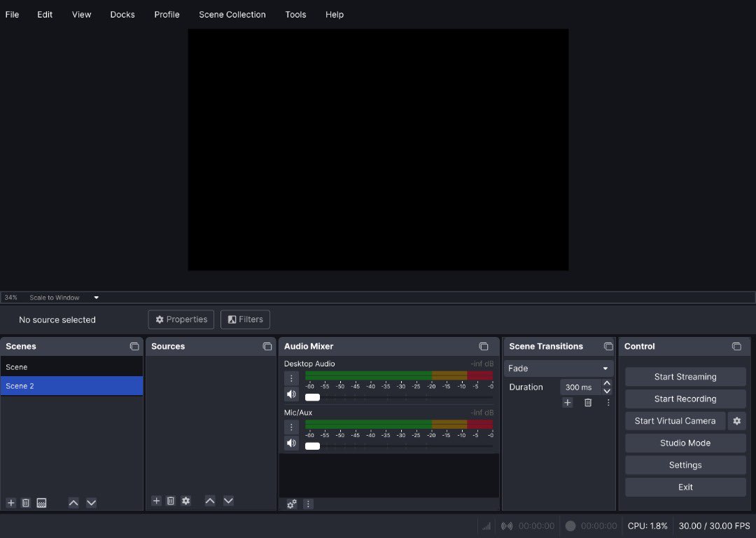Open the Fade transition dropdown

point(559,368)
